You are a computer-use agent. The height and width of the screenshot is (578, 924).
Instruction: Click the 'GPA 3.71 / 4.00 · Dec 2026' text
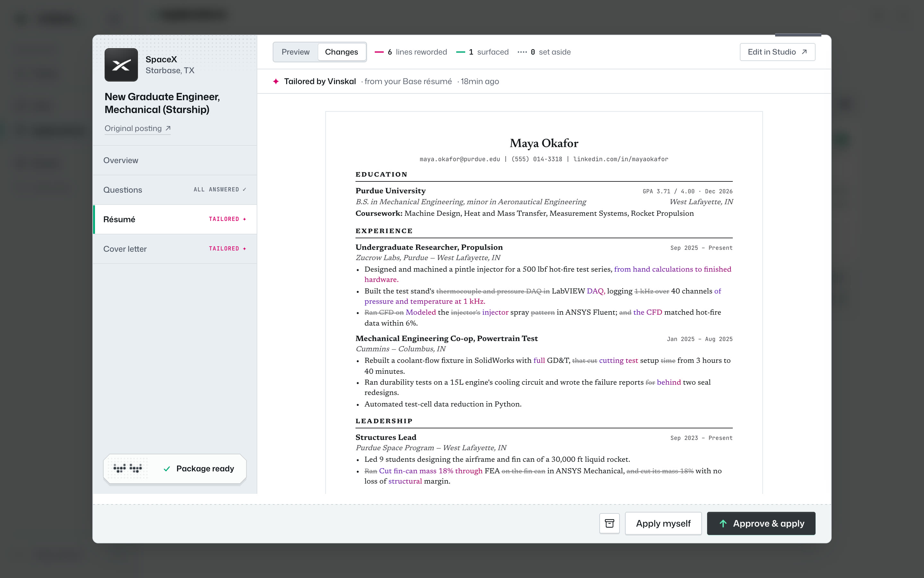(687, 191)
